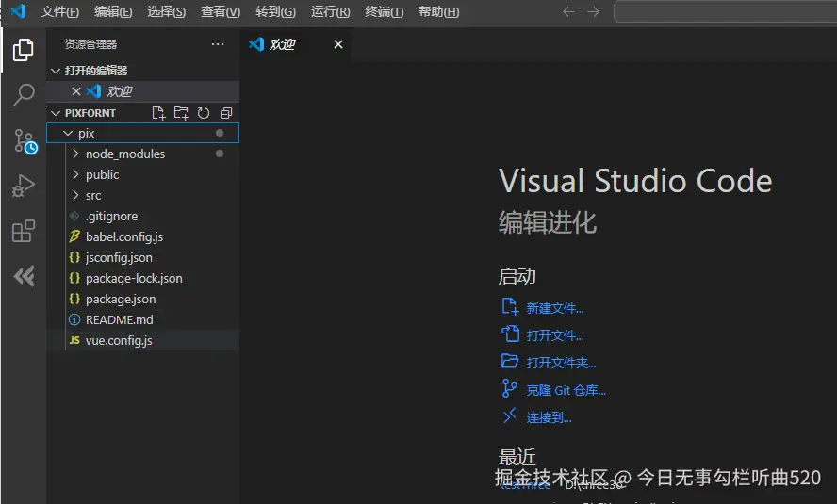Open the Source Control view
837x504 pixels.
tap(25, 141)
